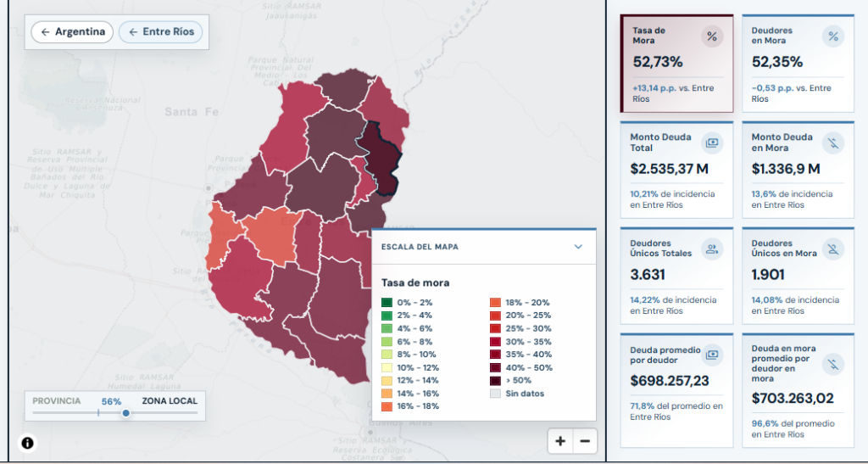Click the 0% - 2% legend swatch
The width and height of the screenshot is (868, 464).
pos(387,302)
